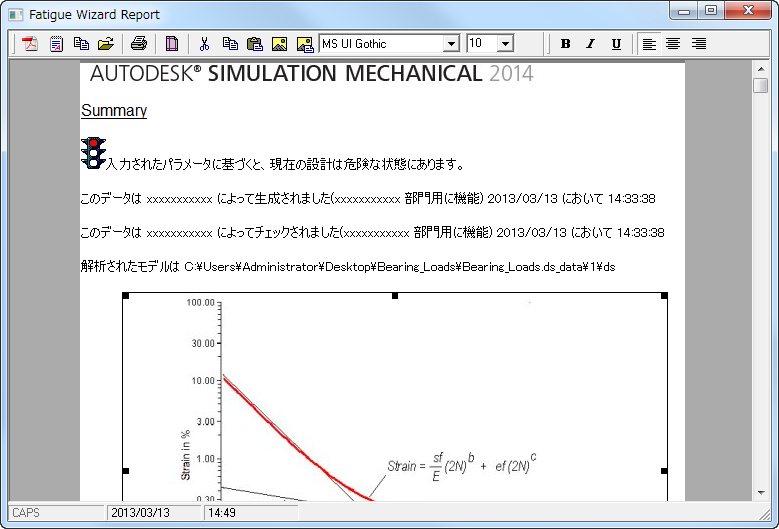Align text right
This screenshot has height=529, width=779.
tap(699, 44)
